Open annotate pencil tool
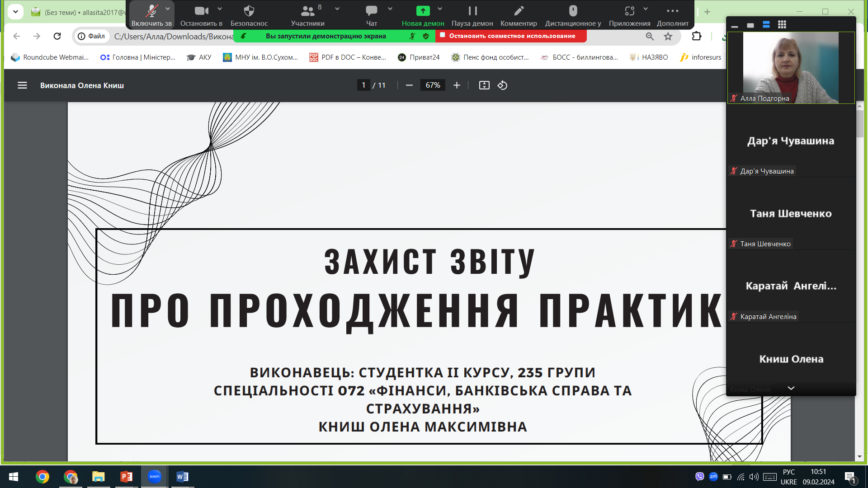The image size is (868, 488). tap(519, 15)
